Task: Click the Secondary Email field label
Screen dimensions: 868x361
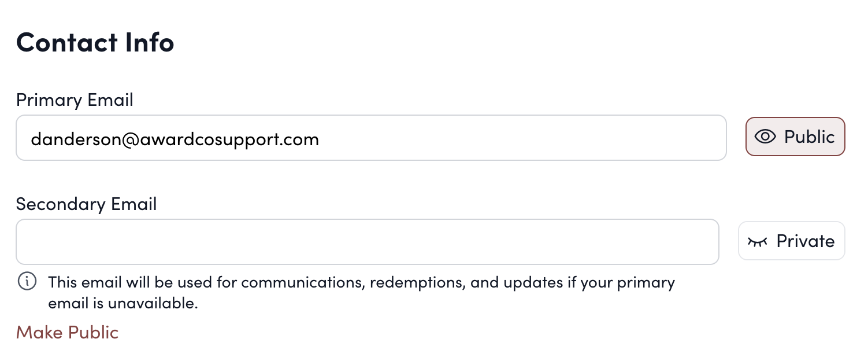Action: coord(86,204)
